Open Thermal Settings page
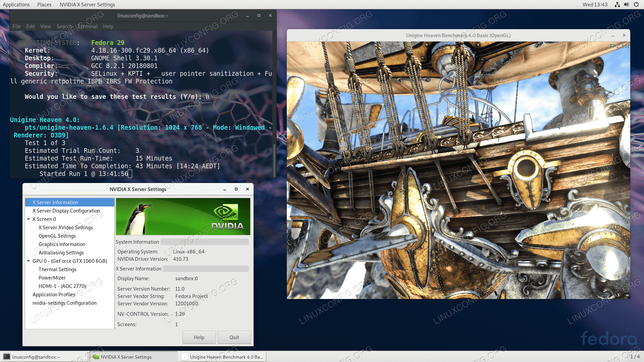644x362 pixels. click(x=57, y=269)
